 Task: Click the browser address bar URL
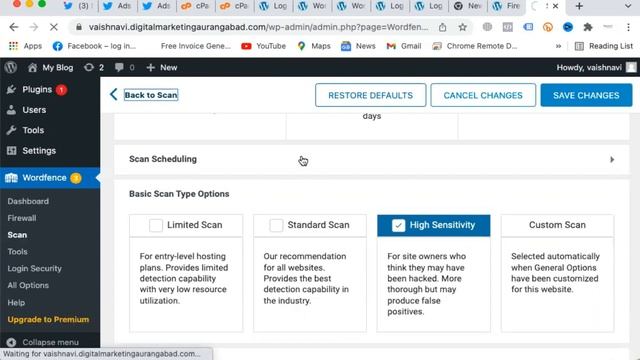click(x=258, y=27)
